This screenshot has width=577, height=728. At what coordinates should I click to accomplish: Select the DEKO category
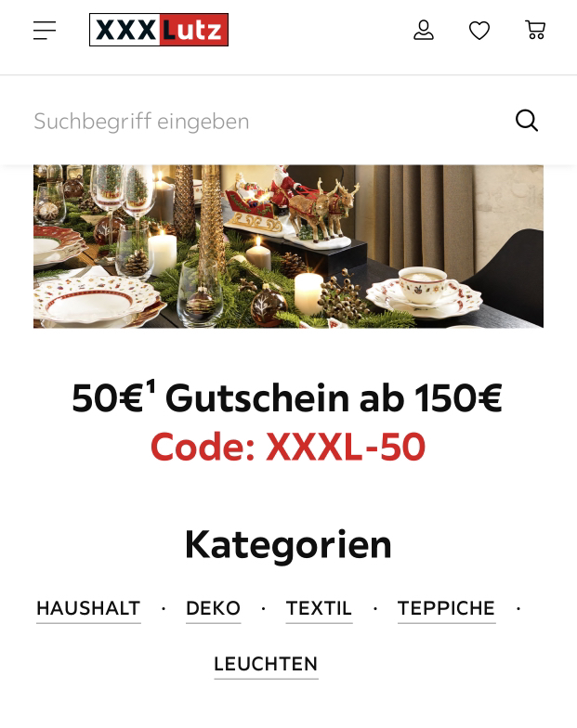tap(214, 608)
